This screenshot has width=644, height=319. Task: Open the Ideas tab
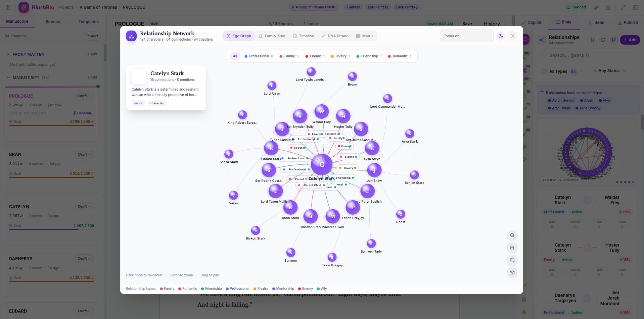596,22
